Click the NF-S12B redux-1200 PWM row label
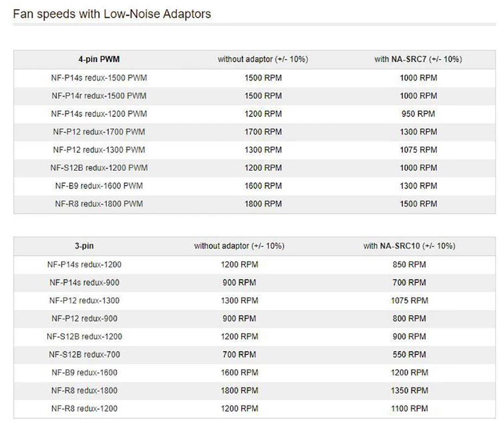504x426 pixels. [99, 168]
